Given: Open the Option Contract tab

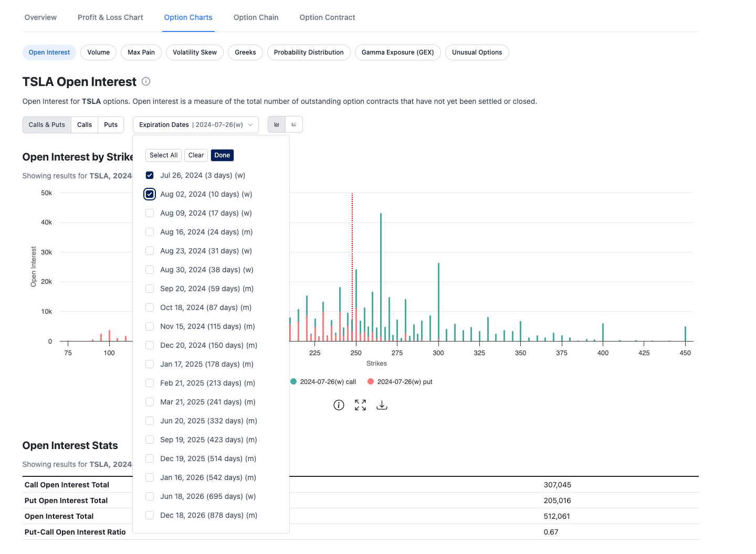Looking at the screenshot, I should [x=327, y=17].
